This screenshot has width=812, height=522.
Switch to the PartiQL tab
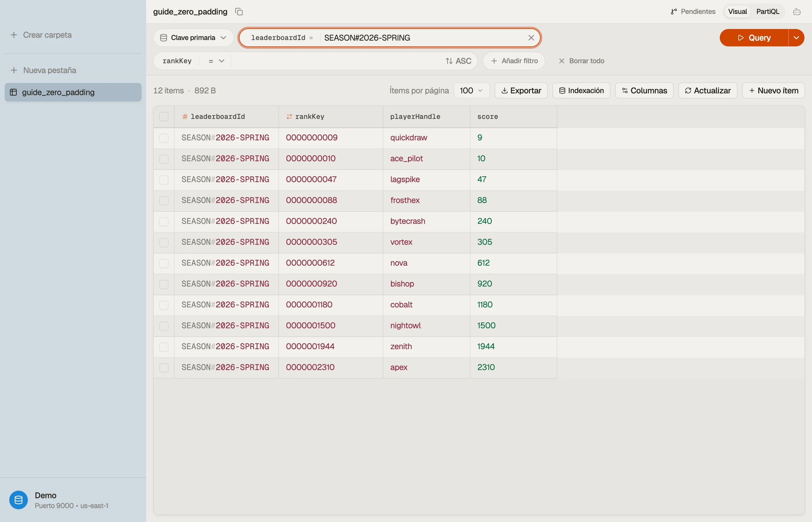767,12
